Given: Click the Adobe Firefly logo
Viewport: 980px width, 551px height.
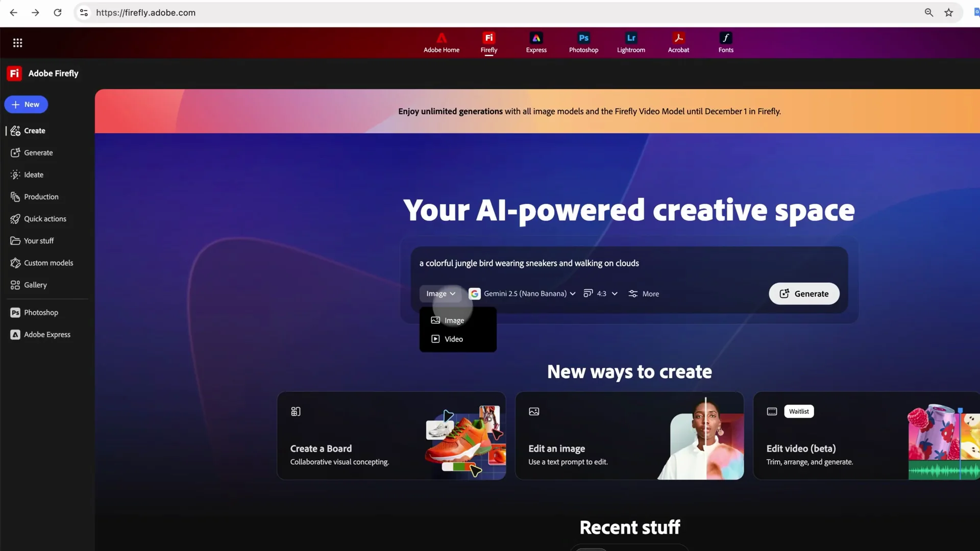Looking at the screenshot, I should (x=42, y=73).
